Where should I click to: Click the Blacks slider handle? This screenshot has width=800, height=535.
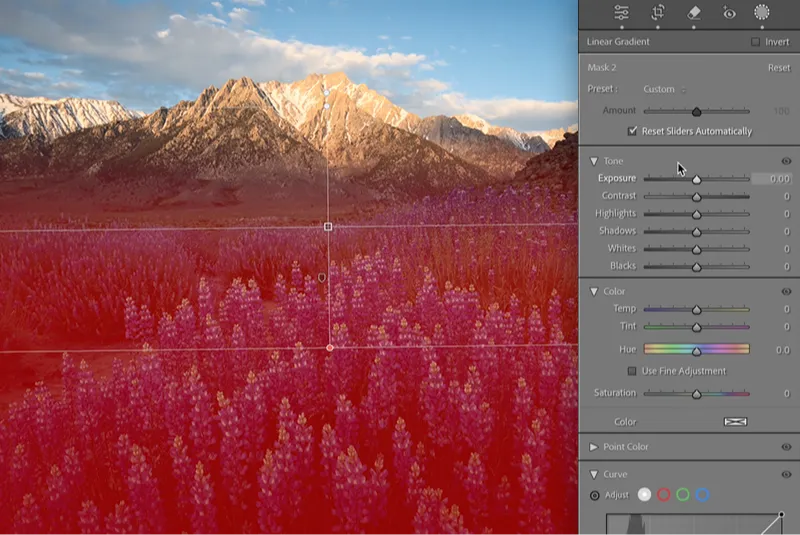[x=696, y=267]
